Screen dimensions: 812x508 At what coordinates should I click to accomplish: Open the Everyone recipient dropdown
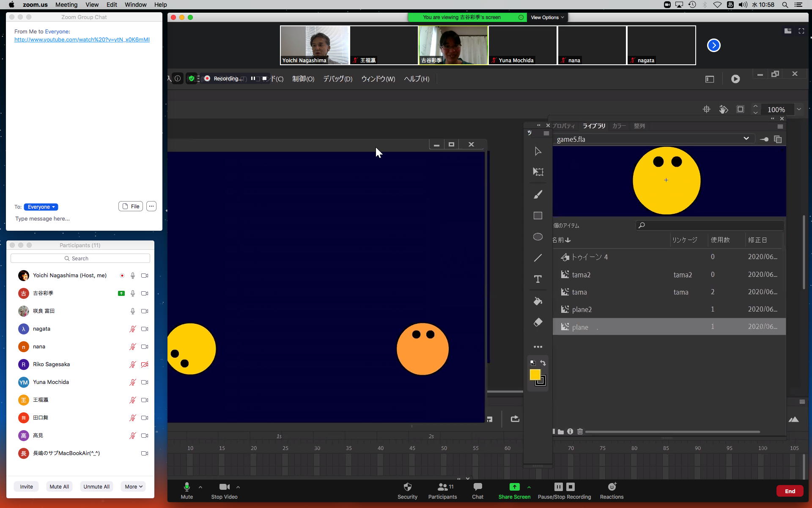coord(41,207)
